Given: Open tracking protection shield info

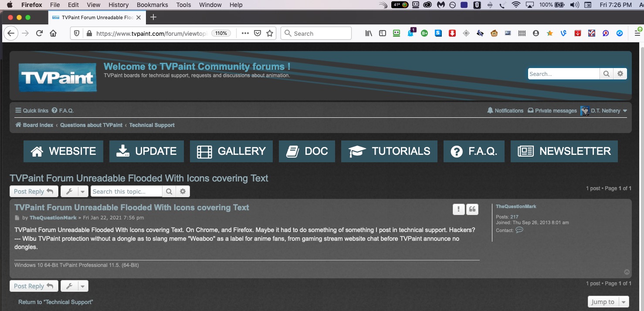Looking at the screenshot, I should 77,34.
